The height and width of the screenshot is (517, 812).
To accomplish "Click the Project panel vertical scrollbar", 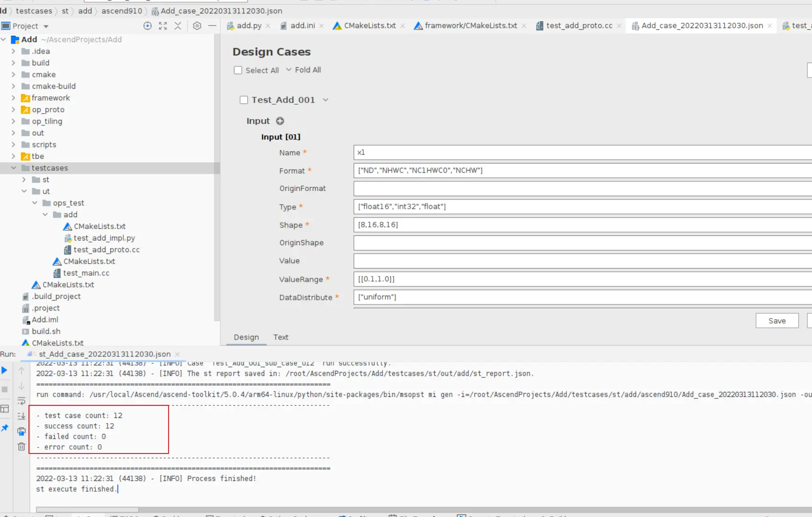I will pos(217,177).
